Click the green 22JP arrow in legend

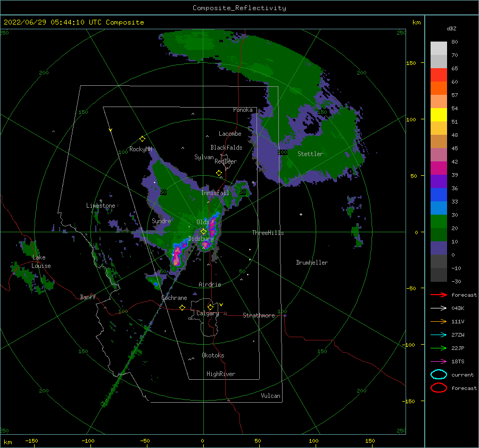coord(439,348)
